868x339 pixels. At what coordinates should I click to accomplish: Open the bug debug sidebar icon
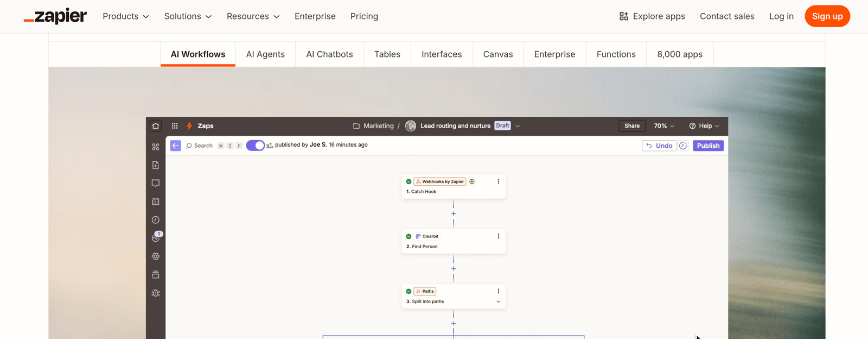tap(156, 293)
